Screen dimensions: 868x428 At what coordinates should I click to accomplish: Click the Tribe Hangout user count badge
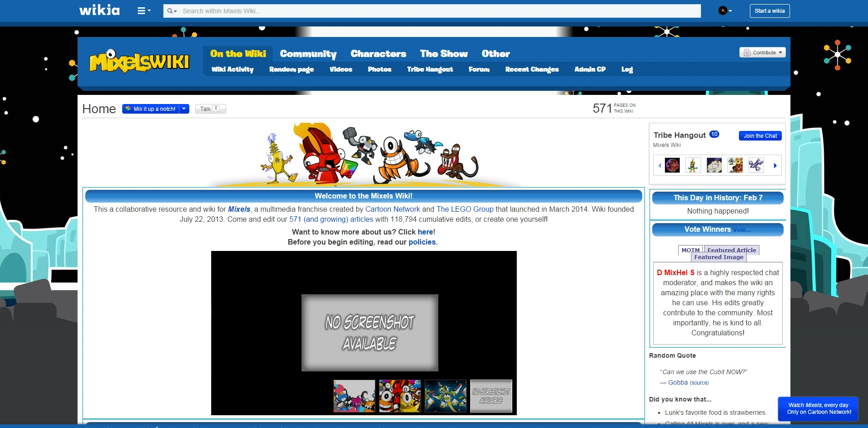pyautogui.click(x=714, y=134)
